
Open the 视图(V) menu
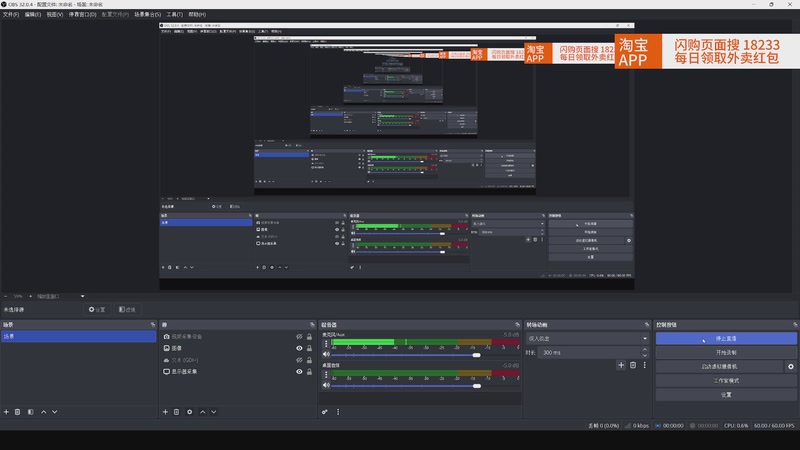click(55, 14)
